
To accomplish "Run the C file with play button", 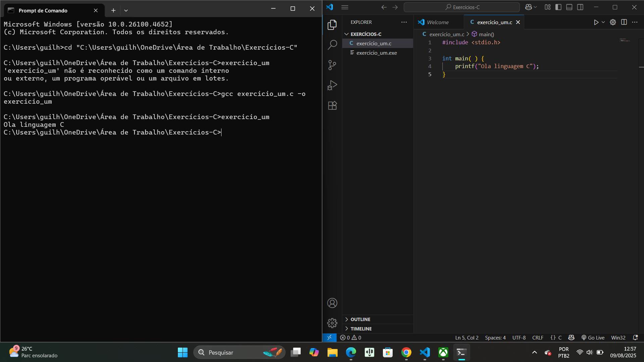I will click(596, 22).
